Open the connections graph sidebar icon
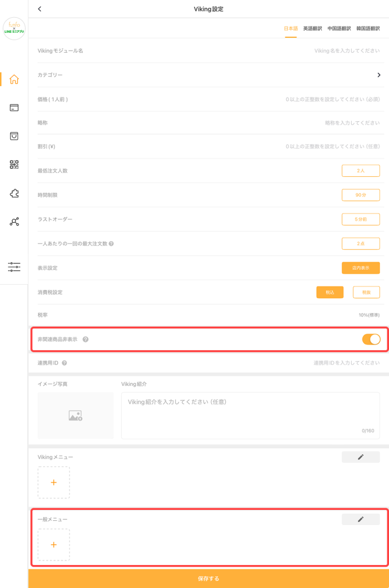Screen dimensions: 389x588 14,222
